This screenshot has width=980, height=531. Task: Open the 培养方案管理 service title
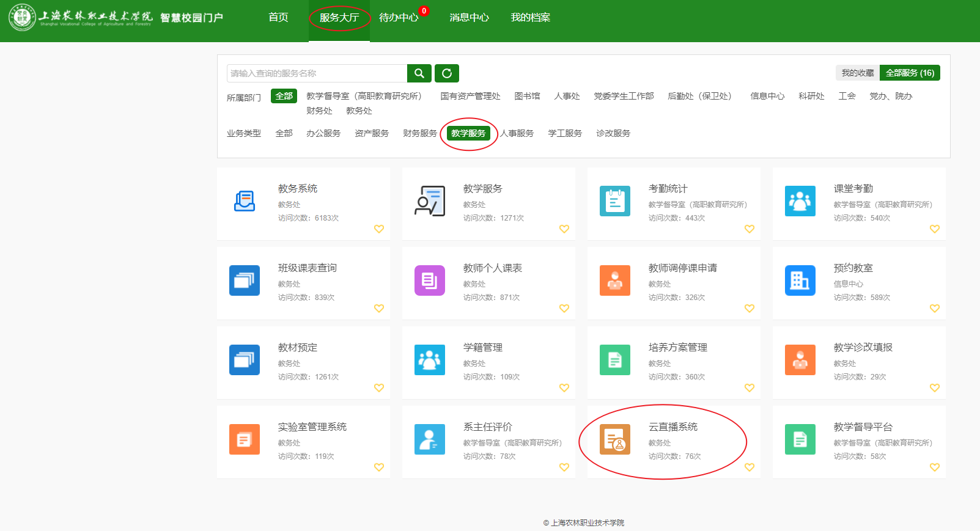[677, 347]
